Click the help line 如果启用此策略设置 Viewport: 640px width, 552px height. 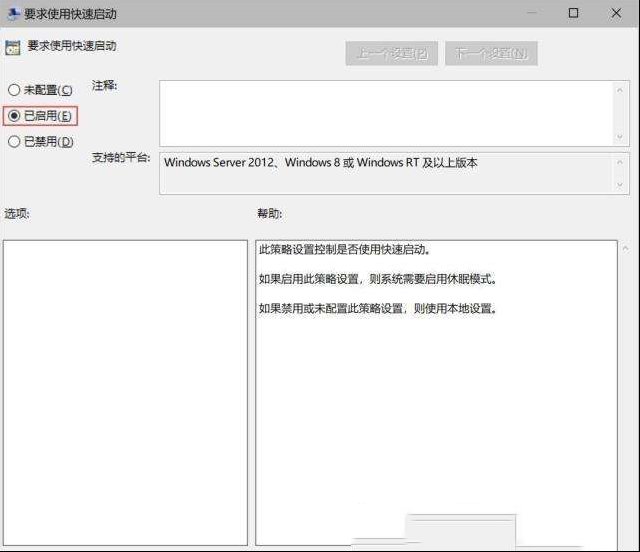coord(378,279)
